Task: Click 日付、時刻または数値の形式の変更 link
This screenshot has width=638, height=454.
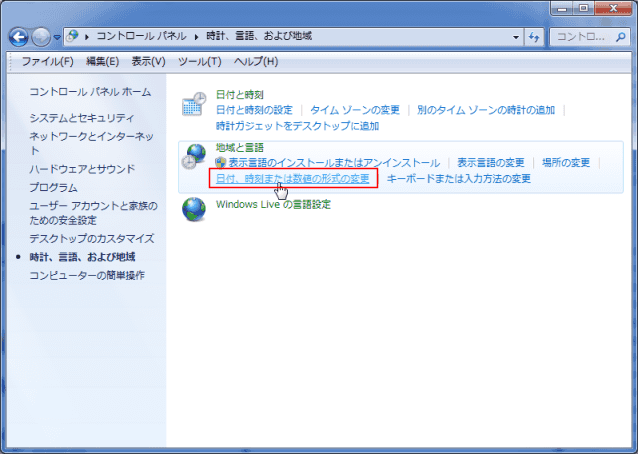Action: [293, 179]
